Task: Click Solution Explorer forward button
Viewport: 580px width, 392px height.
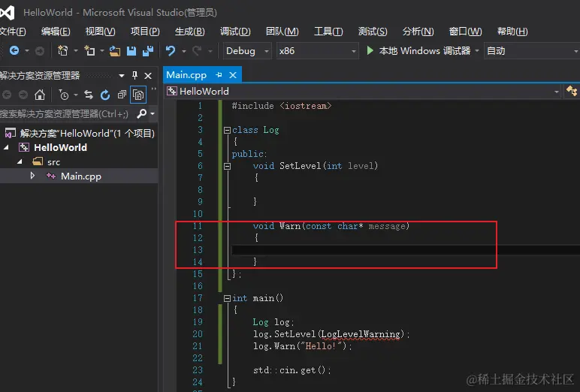Action: 23,95
